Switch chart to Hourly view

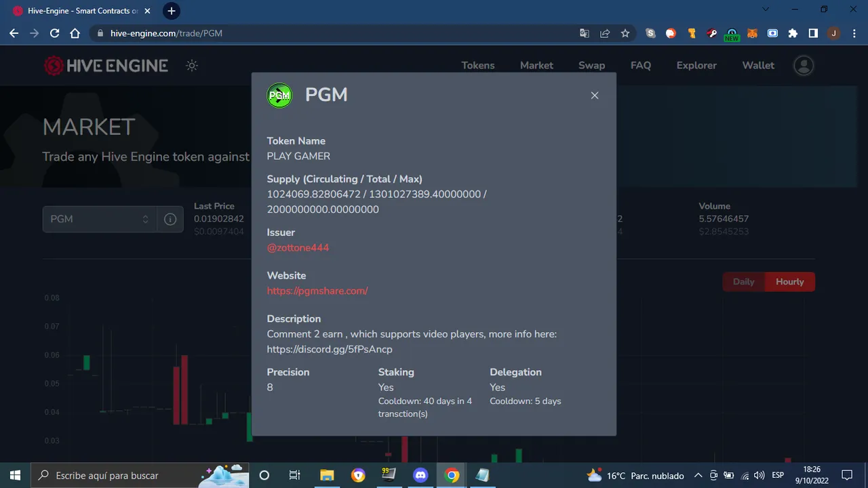[790, 282]
